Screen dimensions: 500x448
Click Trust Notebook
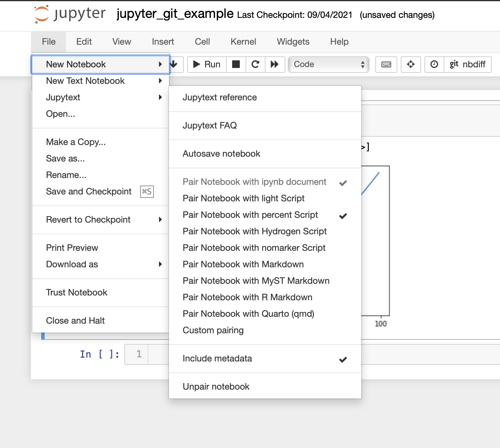[101, 292]
